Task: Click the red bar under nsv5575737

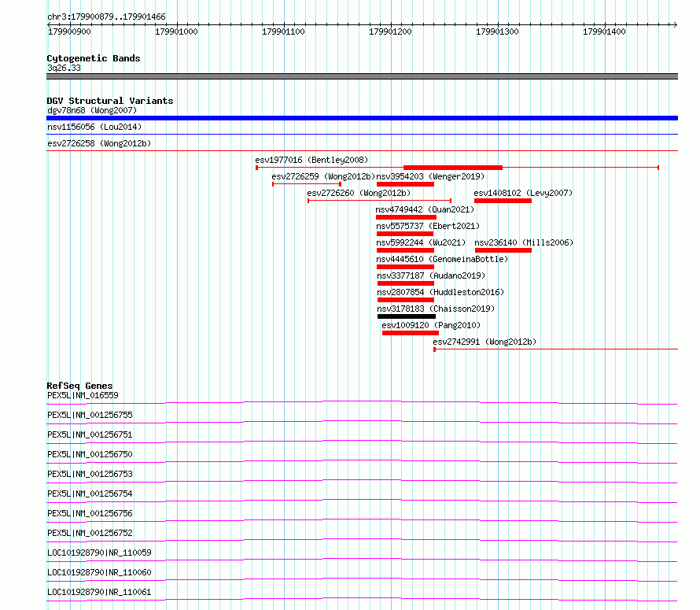Action: tap(405, 234)
